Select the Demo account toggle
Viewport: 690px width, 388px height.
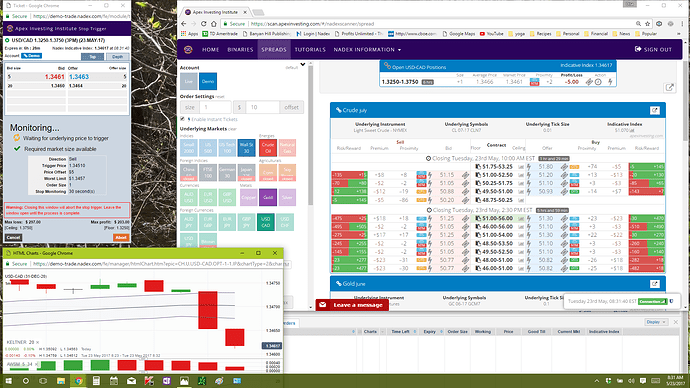208,81
